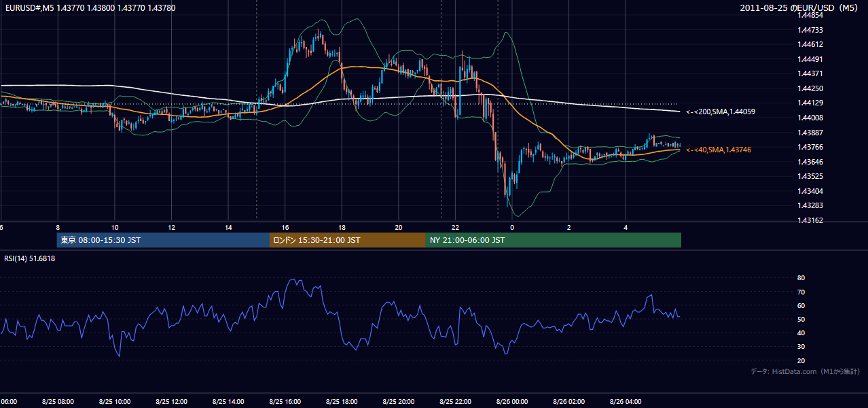
Task: Click the 8/26 04:00 date label
Action: (x=626, y=401)
